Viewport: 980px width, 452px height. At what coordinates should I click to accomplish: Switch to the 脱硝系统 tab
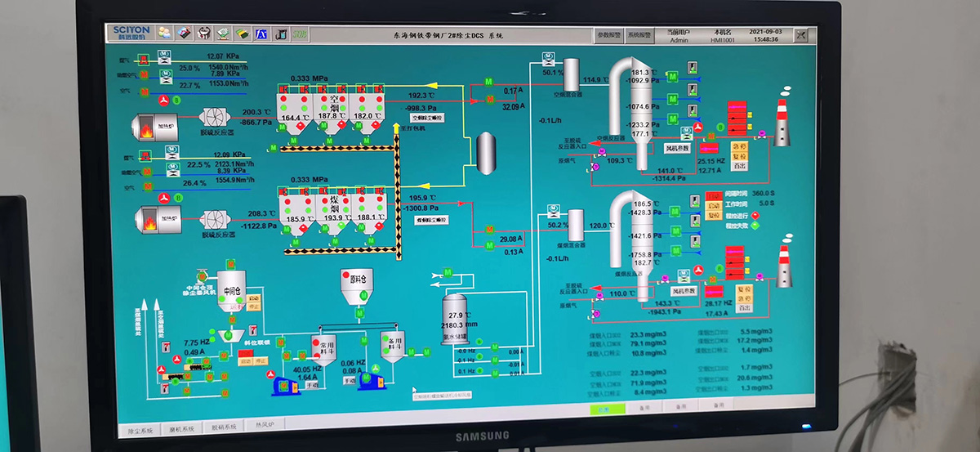[224, 427]
